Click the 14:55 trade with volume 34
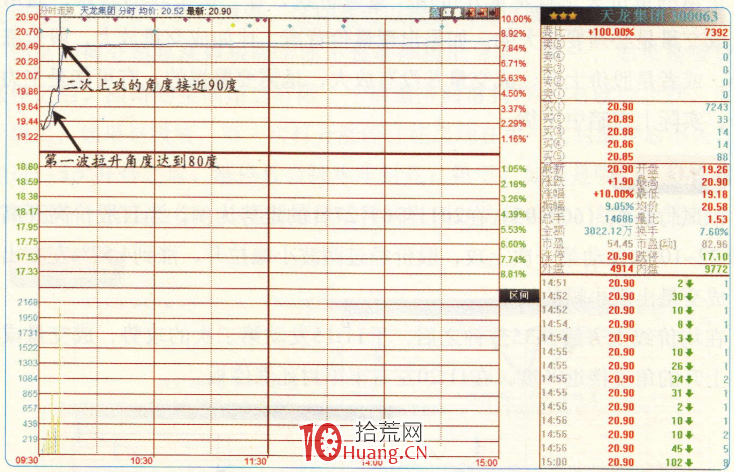This screenshot has height=472, width=734. 635,379
